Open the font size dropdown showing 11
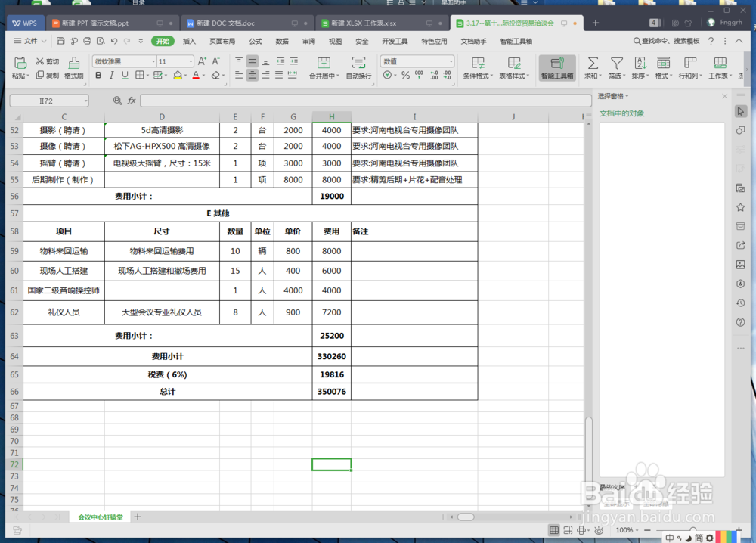 (x=191, y=61)
